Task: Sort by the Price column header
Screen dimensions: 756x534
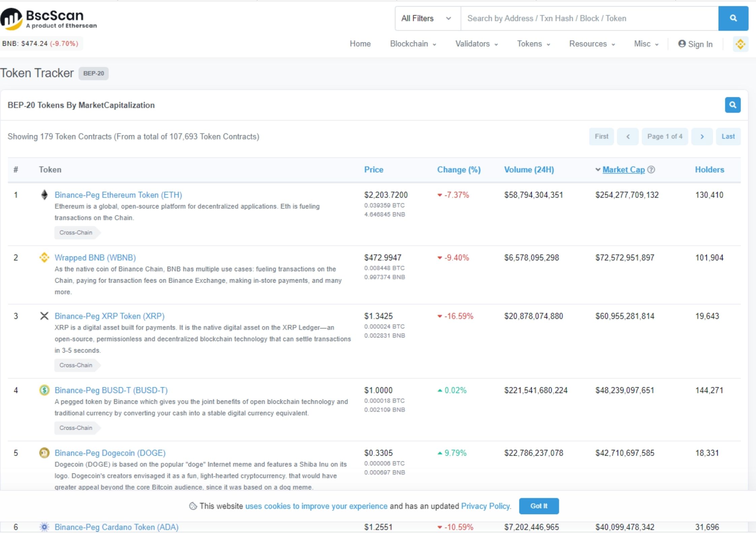Action: [x=373, y=170]
